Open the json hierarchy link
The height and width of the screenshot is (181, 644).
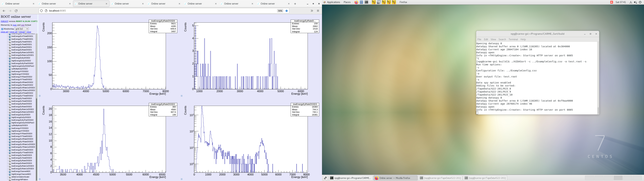coord(15,25)
